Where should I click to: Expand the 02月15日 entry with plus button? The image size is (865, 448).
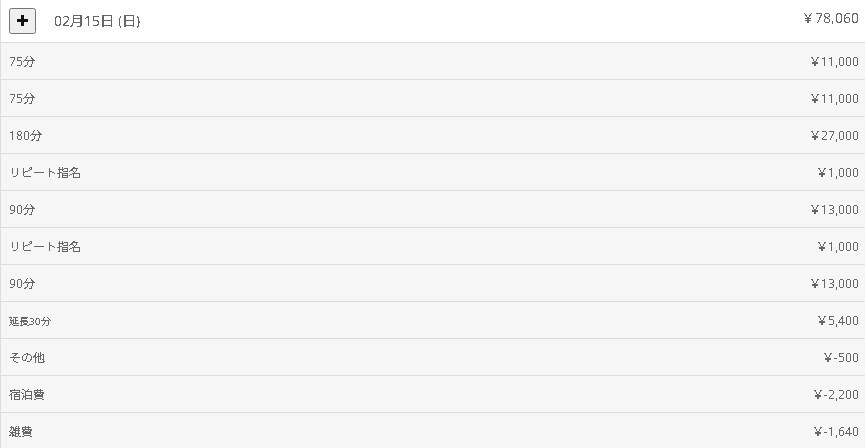[22, 20]
